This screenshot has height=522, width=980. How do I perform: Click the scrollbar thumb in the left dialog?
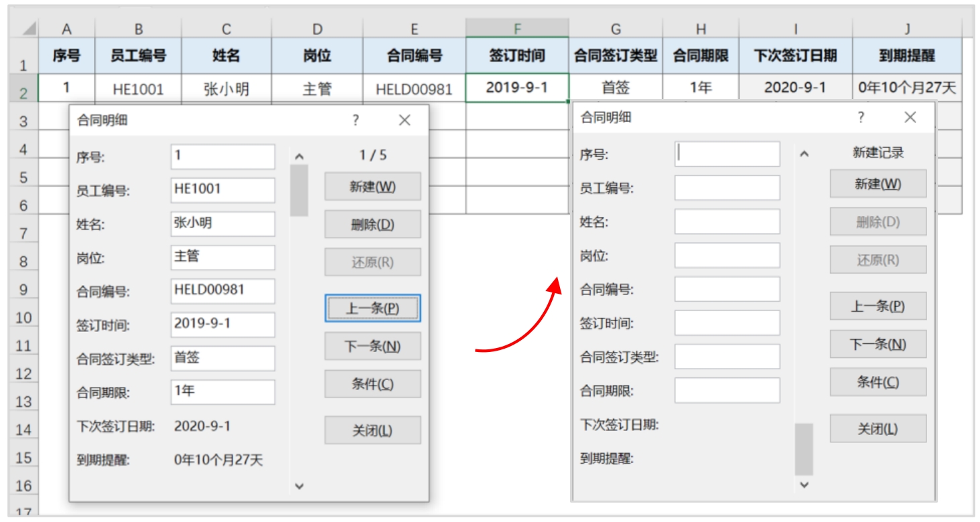299,190
